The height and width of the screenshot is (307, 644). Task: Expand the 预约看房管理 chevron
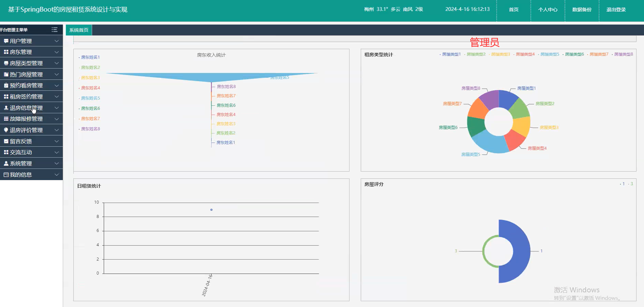tap(57, 85)
